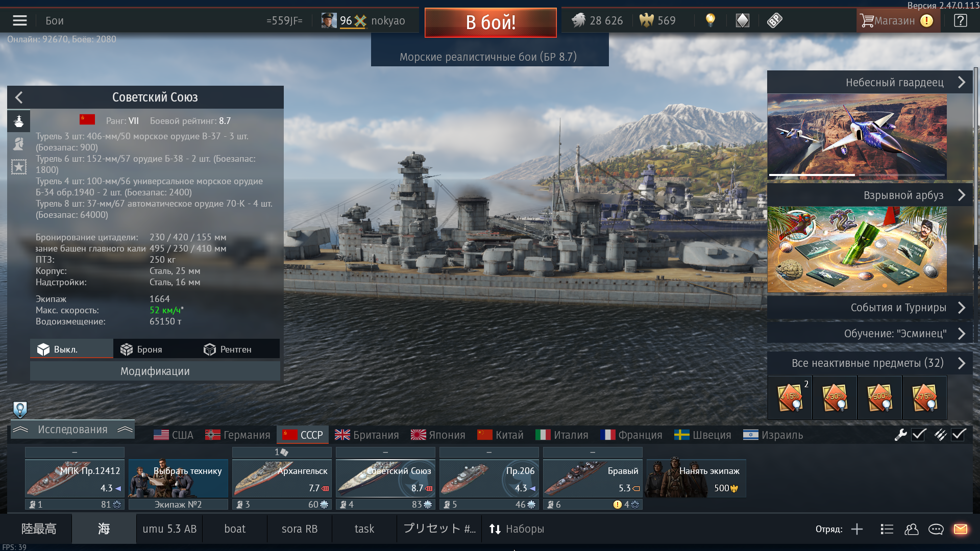Open the mail envelope icon
Screen dimensions: 980x551
[x=961, y=529]
